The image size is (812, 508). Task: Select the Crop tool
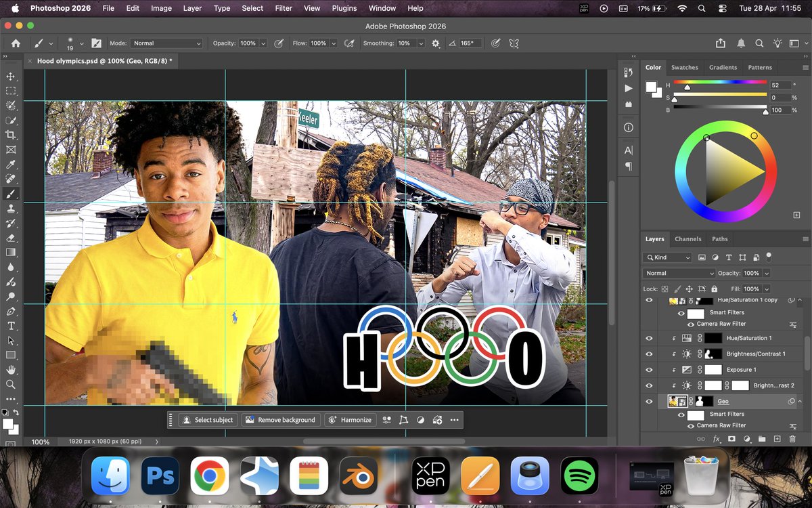coord(10,135)
